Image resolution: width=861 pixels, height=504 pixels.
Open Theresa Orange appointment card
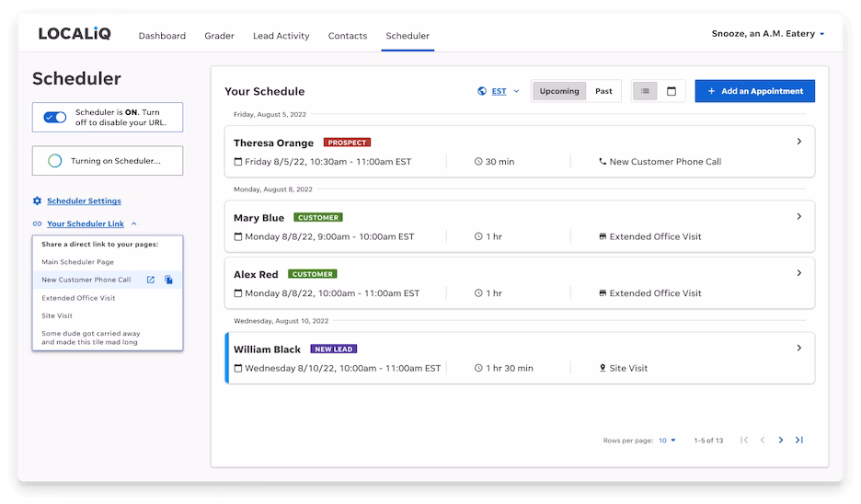tap(519, 152)
